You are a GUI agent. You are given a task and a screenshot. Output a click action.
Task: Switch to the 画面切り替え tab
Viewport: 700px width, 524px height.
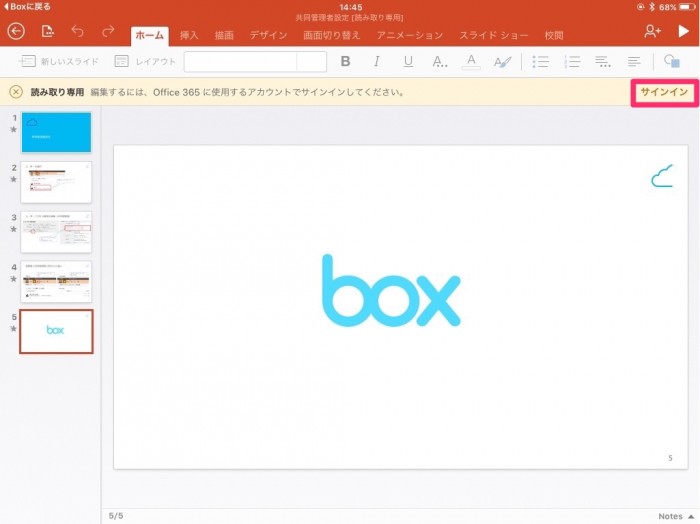pyautogui.click(x=332, y=36)
